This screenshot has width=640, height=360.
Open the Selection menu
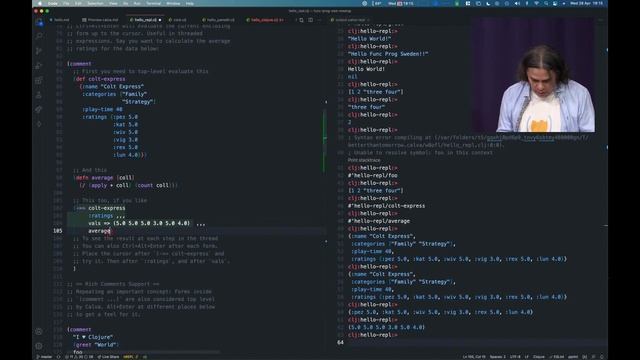(x=96, y=3)
